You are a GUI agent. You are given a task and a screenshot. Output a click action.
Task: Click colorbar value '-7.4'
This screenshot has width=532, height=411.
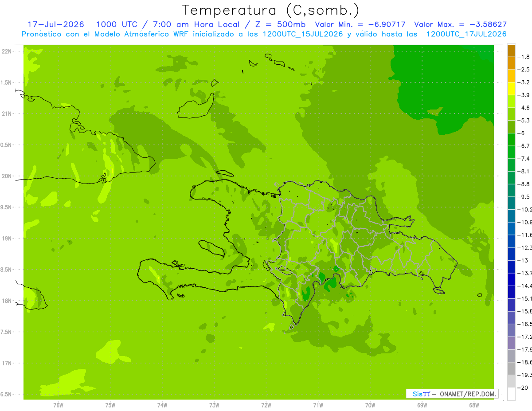click(x=524, y=159)
